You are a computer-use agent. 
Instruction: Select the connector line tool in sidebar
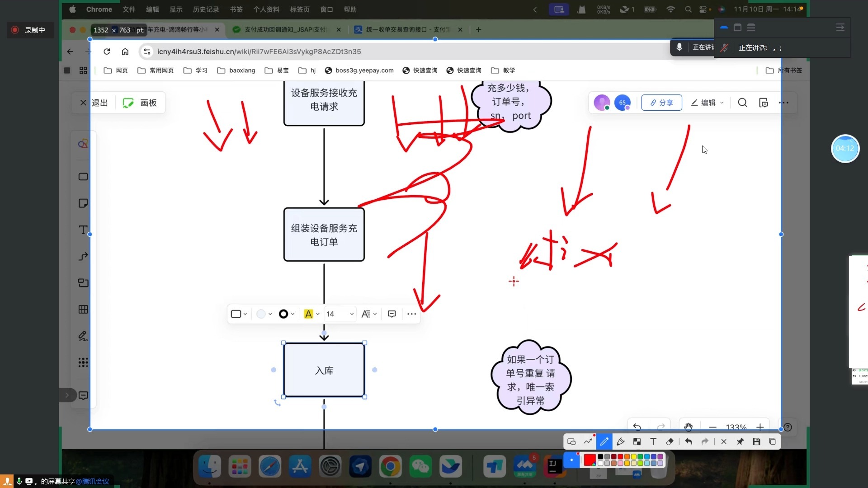(x=83, y=257)
